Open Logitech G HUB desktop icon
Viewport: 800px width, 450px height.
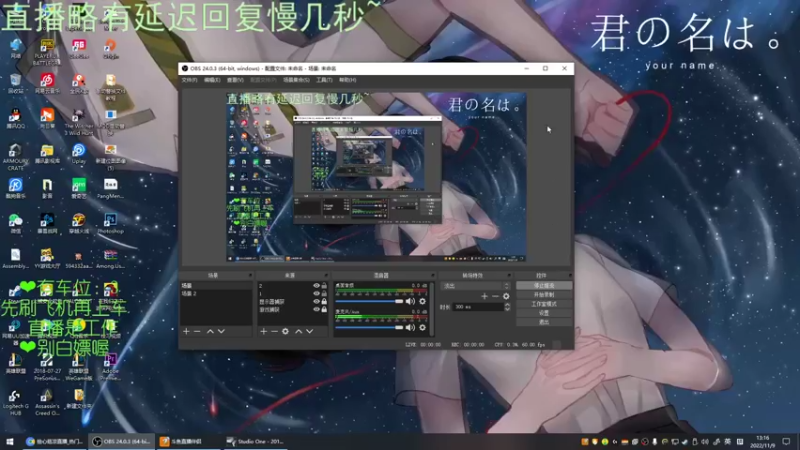[15, 403]
